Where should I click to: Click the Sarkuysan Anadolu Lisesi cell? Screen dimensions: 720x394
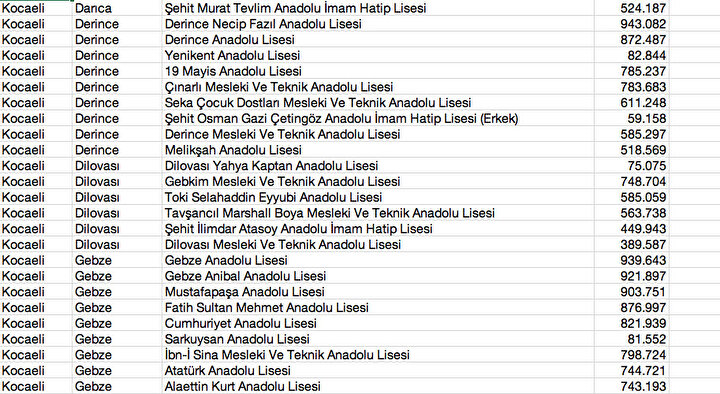(378, 339)
